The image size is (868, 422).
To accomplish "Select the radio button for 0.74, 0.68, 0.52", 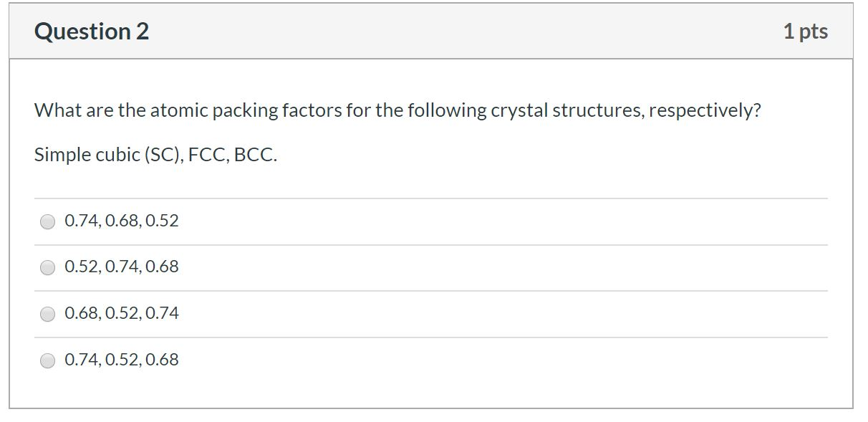I will (47, 221).
